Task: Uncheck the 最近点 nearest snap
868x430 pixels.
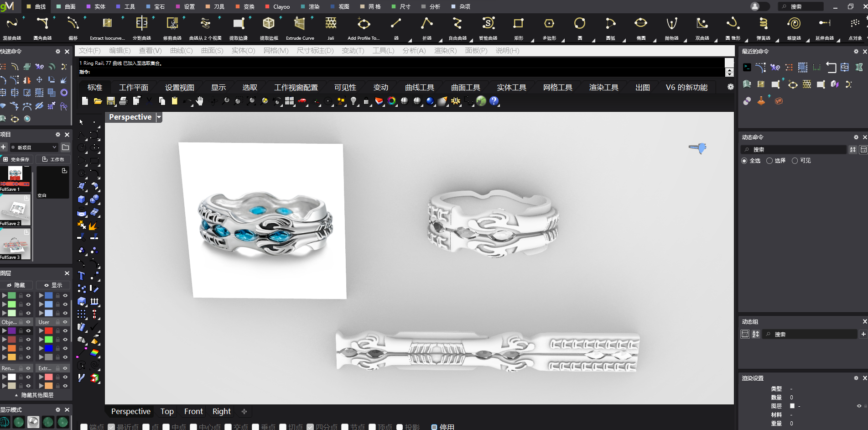Action: click(111, 427)
